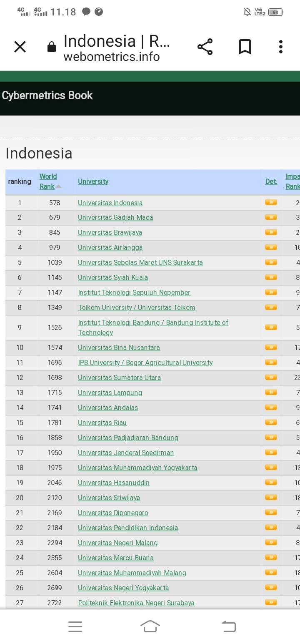Open Institut Teknologi Sepuluh Nopember link
The height and width of the screenshot is (644, 300).
(x=134, y=292)
